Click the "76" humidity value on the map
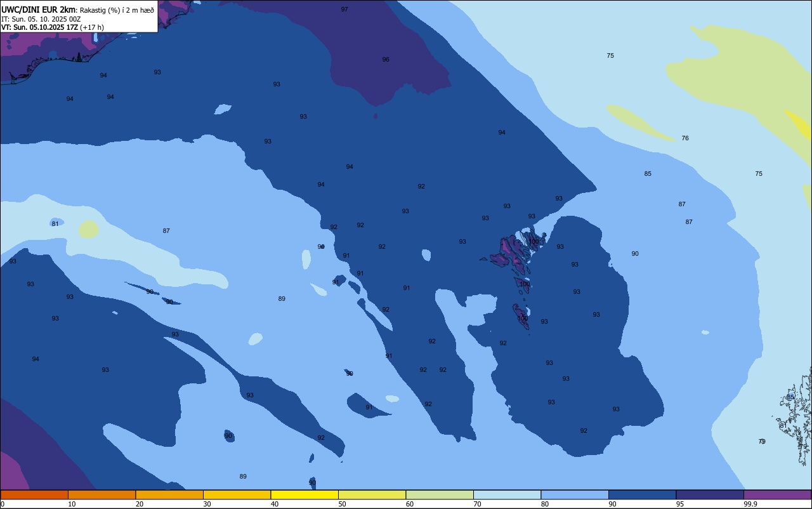This screenshot has height=509, width=812. click(x=685, y=138)
